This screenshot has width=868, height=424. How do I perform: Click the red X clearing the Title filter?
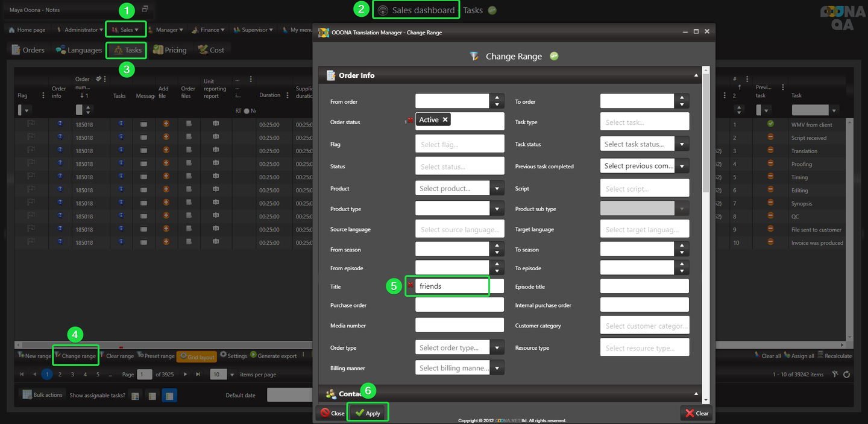pyautogui.click(x=410, y=285)
